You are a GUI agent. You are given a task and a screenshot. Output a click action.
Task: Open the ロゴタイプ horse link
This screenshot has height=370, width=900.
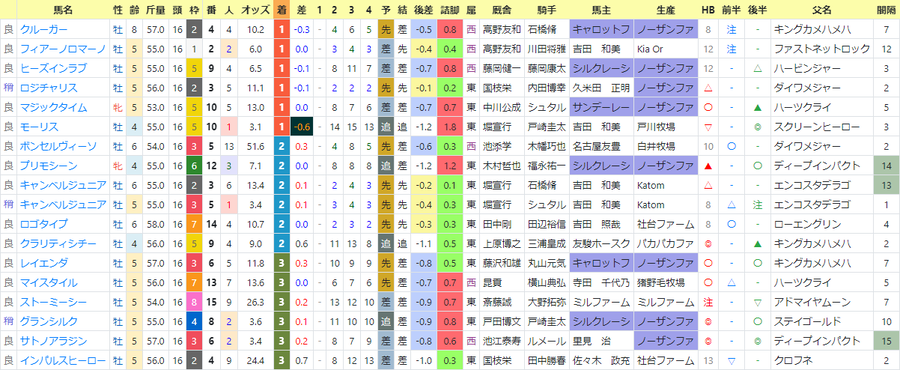point(44,224)
